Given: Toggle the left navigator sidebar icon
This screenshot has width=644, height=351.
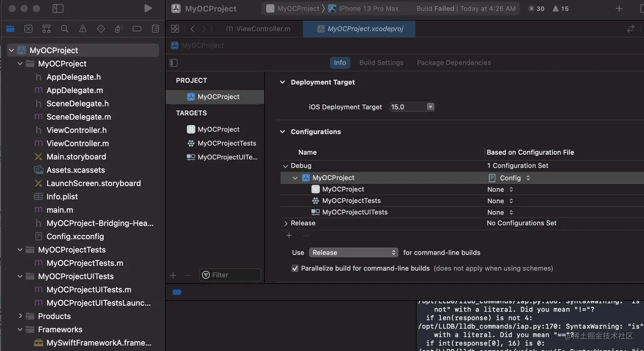Looking at the screenshot, I should (x=58, y=9).
